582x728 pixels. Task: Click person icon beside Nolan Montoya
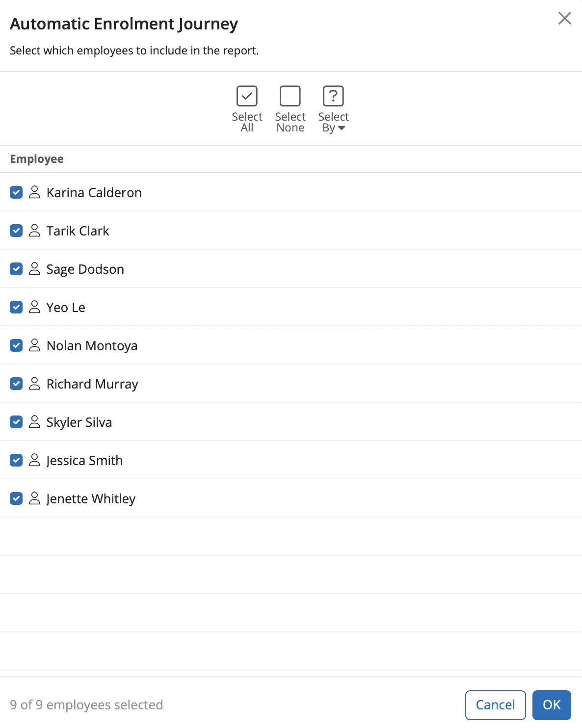(34, 345)
